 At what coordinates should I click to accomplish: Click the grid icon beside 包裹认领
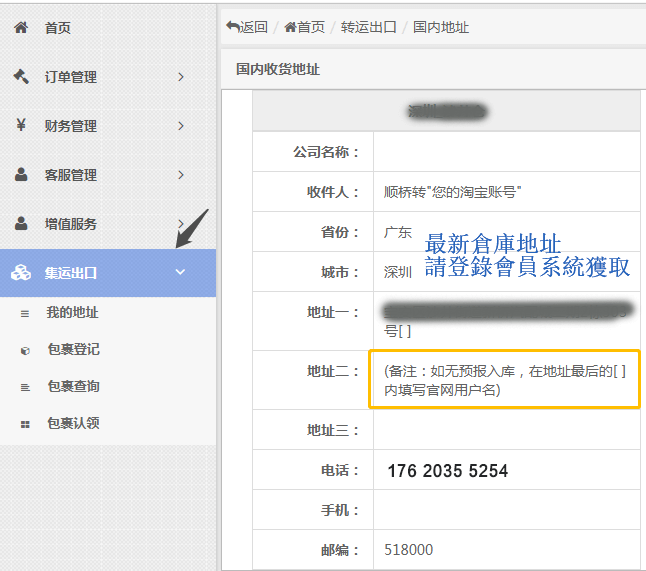25,424
